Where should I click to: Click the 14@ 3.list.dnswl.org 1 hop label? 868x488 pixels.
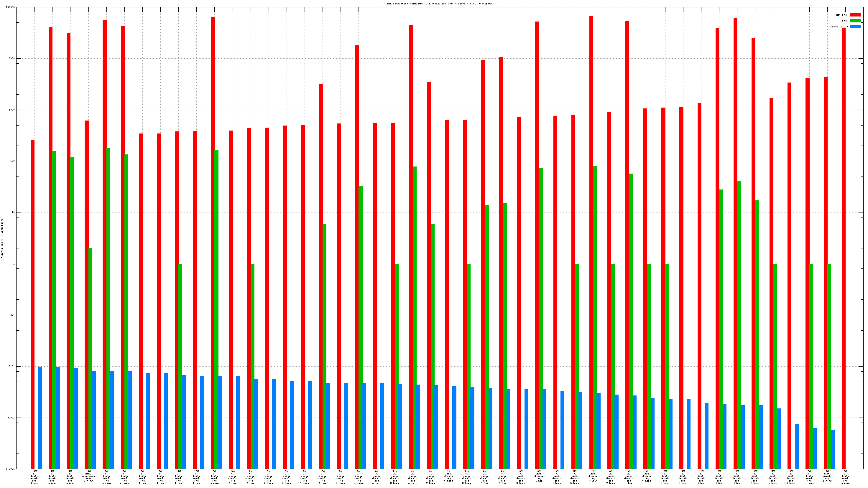[x=34, y=477]
